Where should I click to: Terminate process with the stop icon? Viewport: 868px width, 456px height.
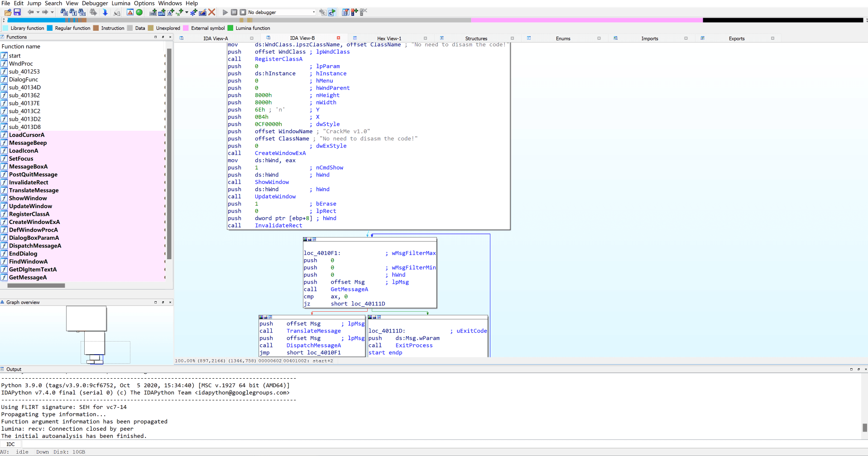[x=243, y=12]
